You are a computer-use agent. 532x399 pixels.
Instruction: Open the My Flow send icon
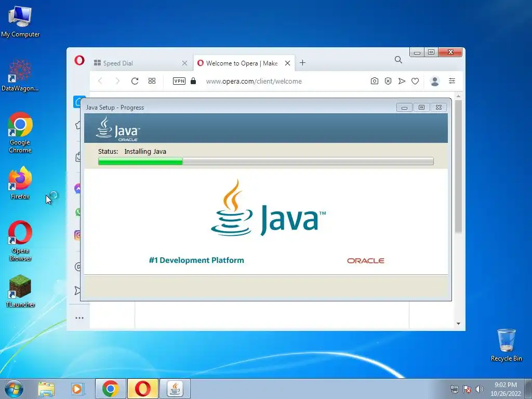(x=402, y=81)
